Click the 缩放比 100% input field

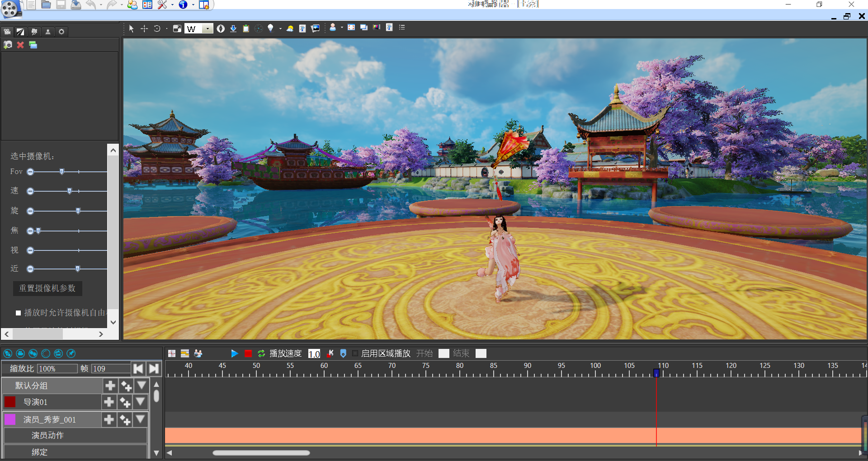[57, 369]
